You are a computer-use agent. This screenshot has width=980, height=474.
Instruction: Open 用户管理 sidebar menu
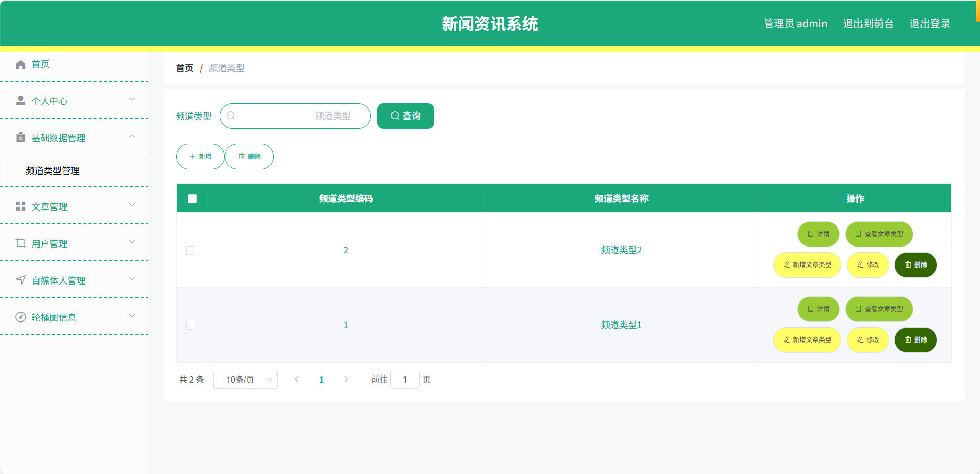(74, 243)
